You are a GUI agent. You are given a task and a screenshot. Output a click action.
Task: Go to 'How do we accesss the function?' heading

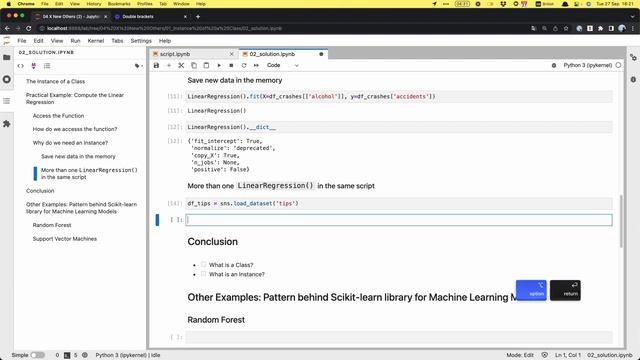click(x=75, y=129)
